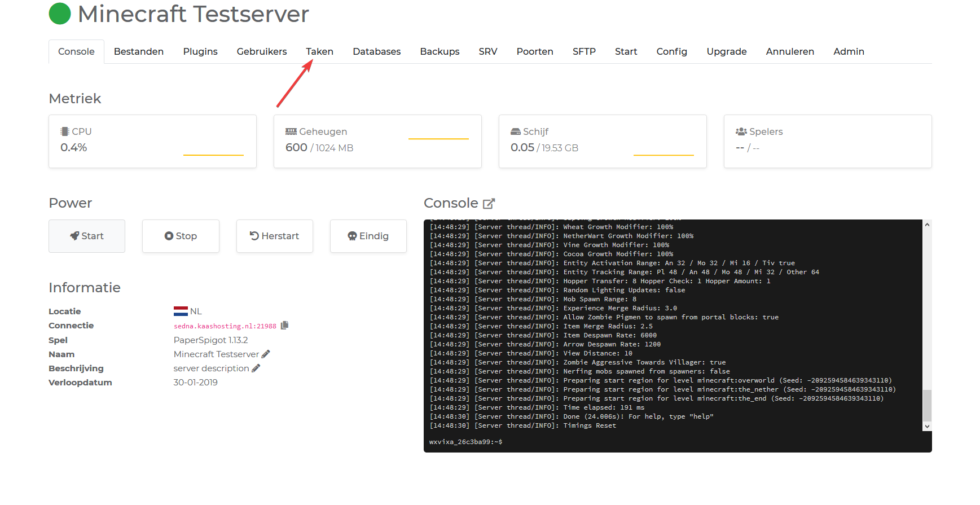Click the Start power button
The image size is (980, 505).
click(87, 236)
